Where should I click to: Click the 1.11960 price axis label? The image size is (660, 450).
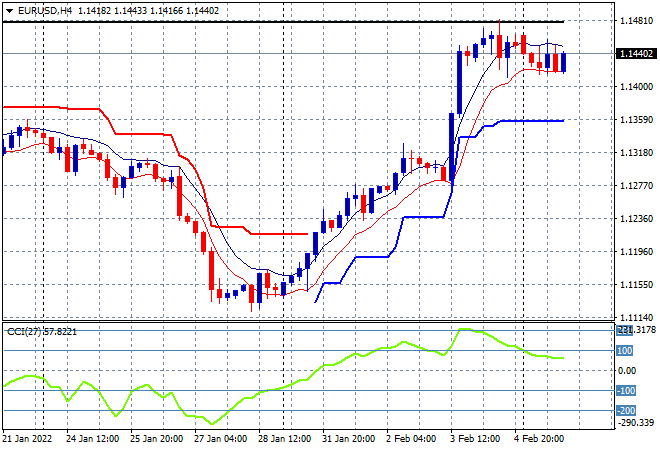click(x=636, y=252)
